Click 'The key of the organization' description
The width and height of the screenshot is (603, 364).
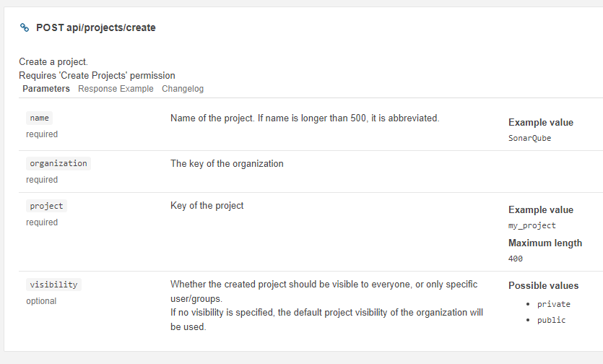coord(227,163)
